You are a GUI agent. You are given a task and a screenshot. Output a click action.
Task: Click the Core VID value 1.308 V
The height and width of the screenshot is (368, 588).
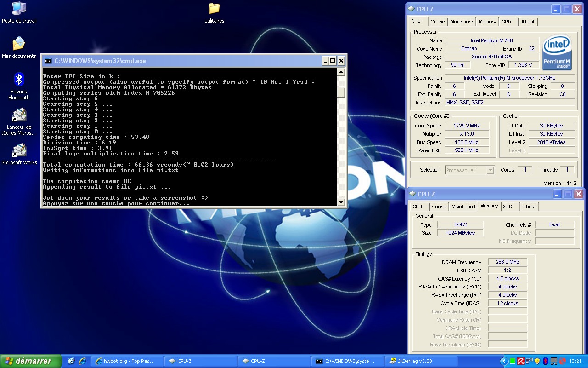[x=523, y=65]
